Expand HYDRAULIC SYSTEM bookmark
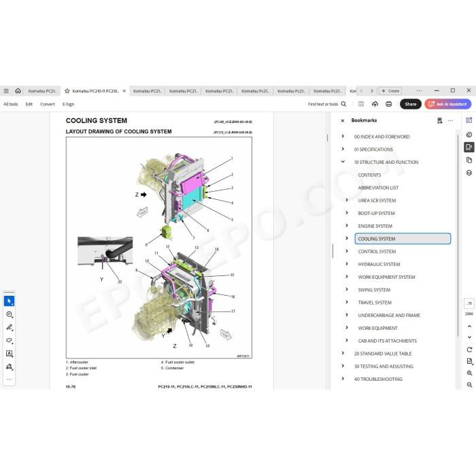476x476 pixels. pyautogui.click(x=347, y=264)
